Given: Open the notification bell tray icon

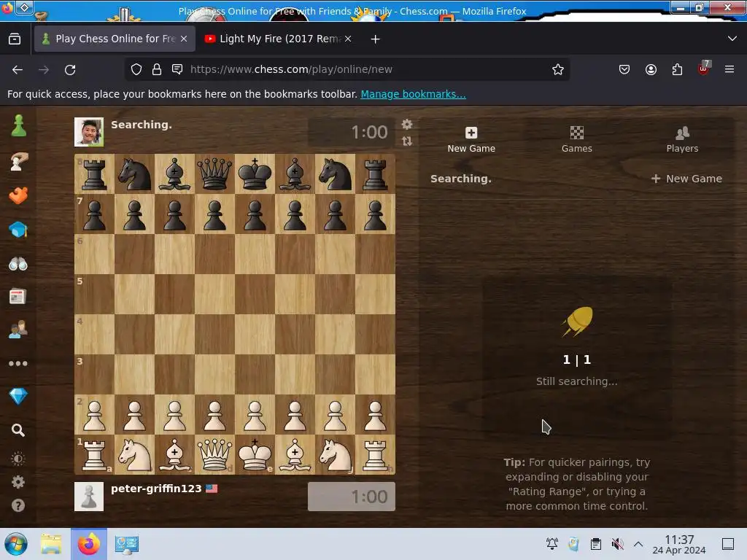Looking at the screenshot, I should click(x=552, y=544).
